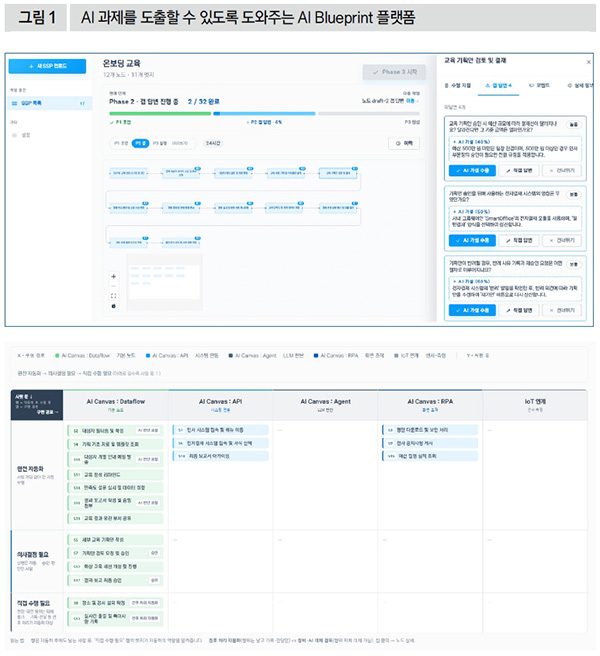Zoom in with the canvas plus icon
The image size is (600, 656).
(113, 276)
